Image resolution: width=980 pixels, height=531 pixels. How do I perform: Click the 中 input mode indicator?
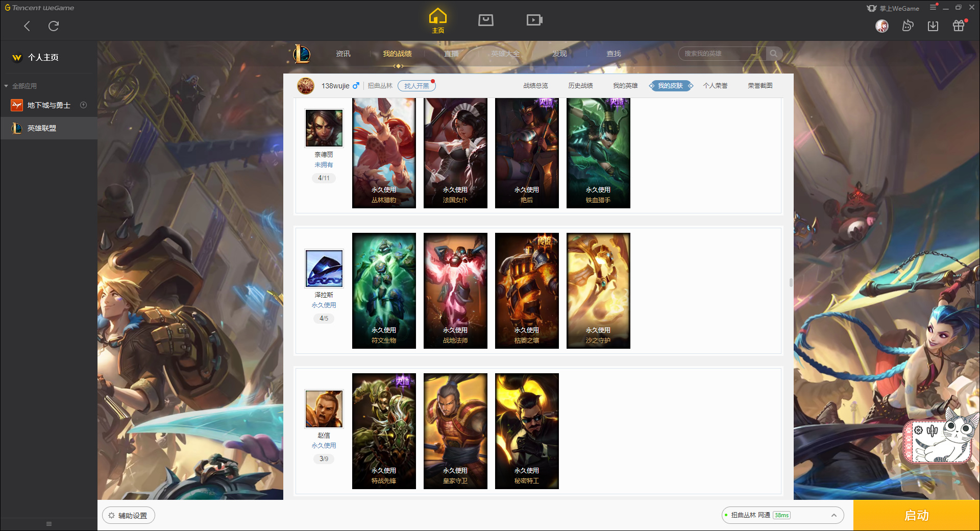click(932, 430)
